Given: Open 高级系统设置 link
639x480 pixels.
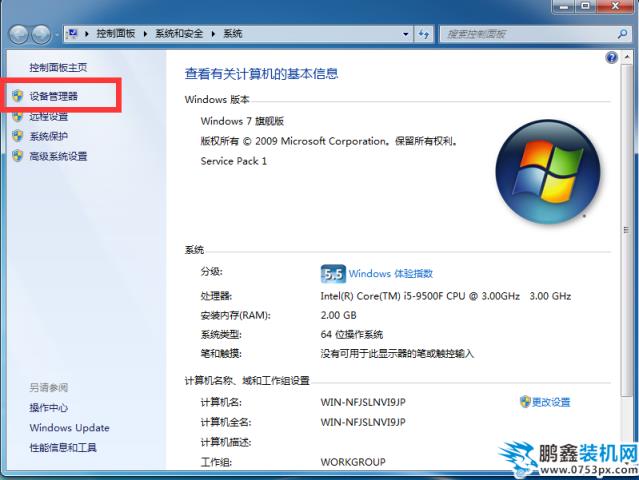Looking at the screenshot, I should click(58, 156).
